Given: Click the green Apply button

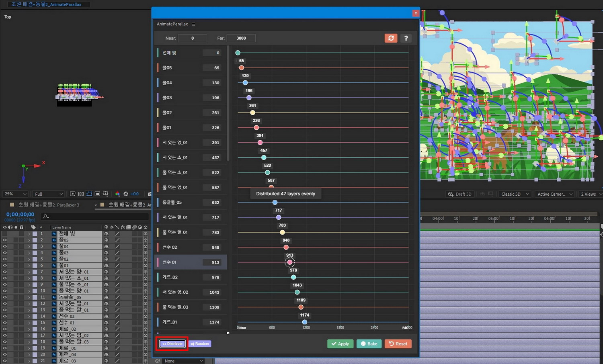Looking at the screenshot, I should tap(340, 344).
